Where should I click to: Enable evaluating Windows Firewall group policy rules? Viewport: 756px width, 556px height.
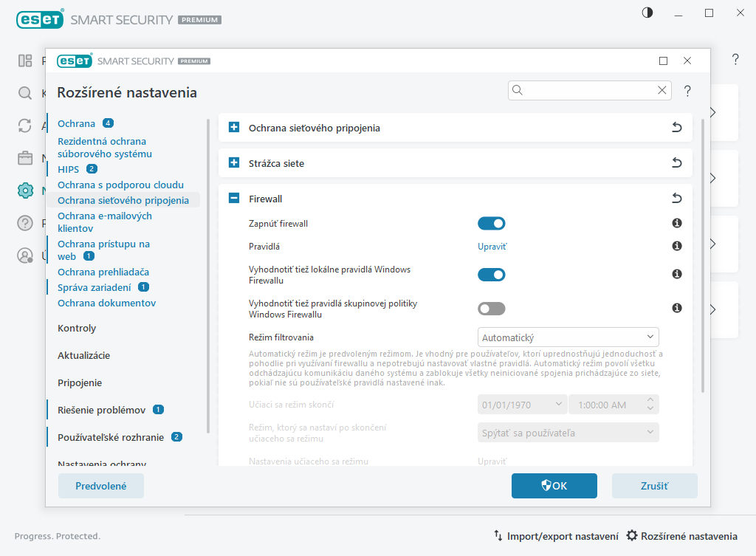point(492,309)
